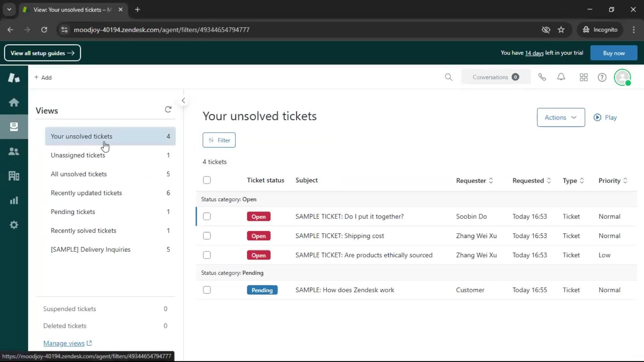
Task: Open ticket Are products ethically sourced
Action: click(x=364, y=255)
